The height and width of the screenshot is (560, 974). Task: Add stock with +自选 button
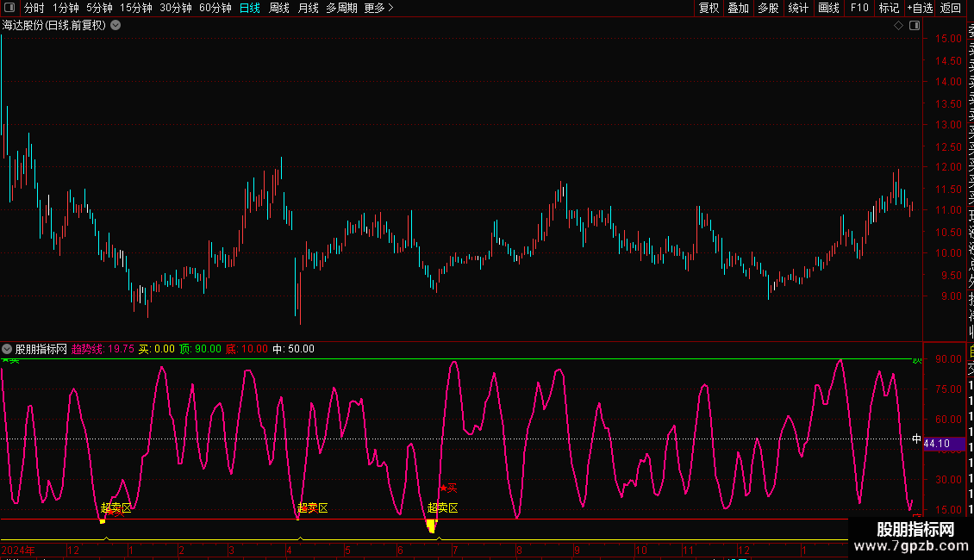[920, 8]
